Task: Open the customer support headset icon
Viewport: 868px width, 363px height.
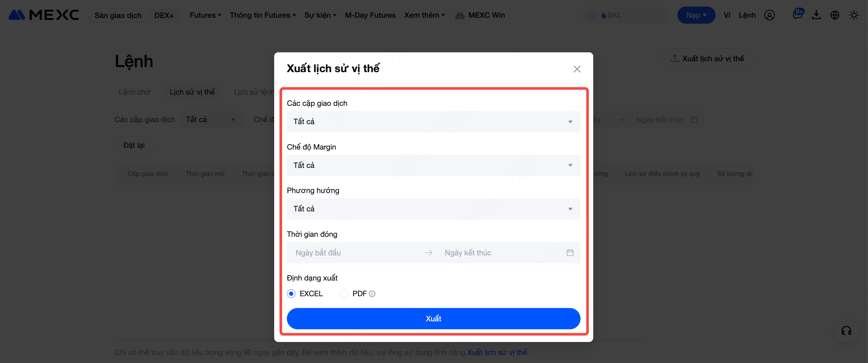Action: (x=846, y=331)
